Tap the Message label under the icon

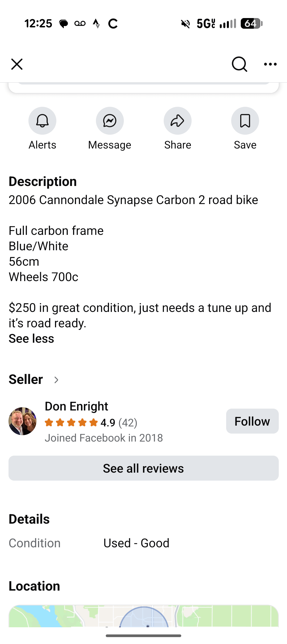(x=110, y=145)
